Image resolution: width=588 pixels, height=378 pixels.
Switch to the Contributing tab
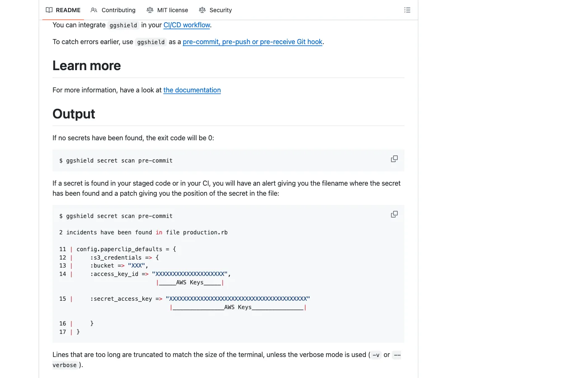pyautogui.click(x=118, y=10)
